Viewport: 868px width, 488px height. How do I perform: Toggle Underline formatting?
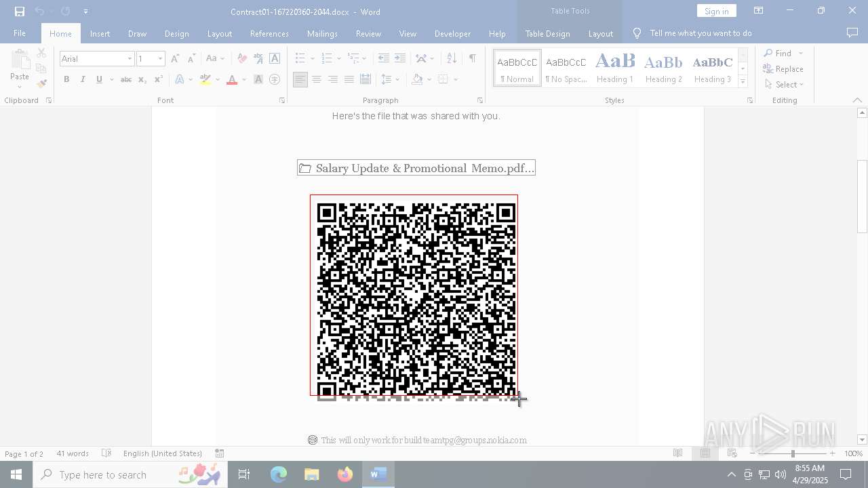pyautogui.click(x=99, y=79)
